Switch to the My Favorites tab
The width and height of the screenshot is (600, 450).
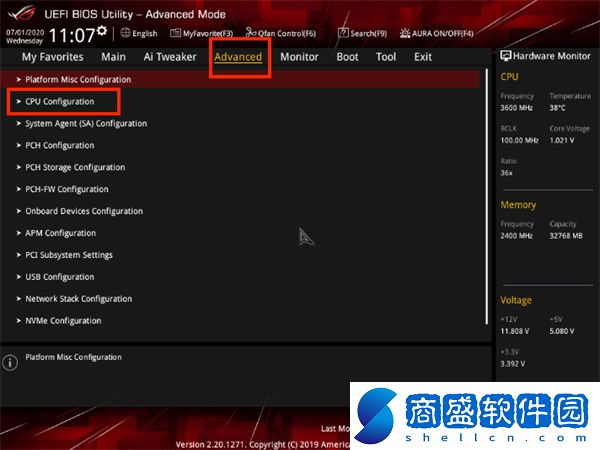click(x=52, y=57)
